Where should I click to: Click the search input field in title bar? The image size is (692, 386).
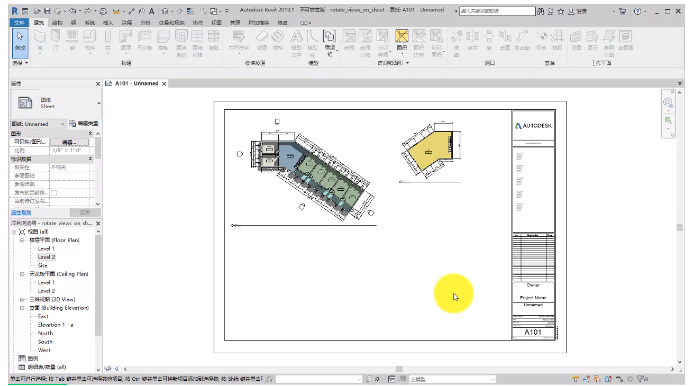click(x=497, y=11)
